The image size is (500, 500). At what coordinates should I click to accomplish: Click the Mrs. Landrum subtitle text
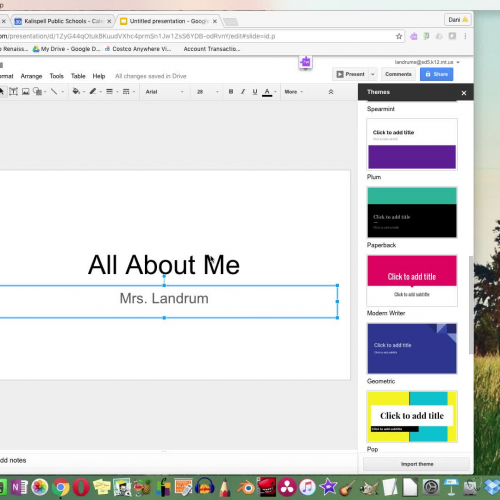click(x=164, y=298)
